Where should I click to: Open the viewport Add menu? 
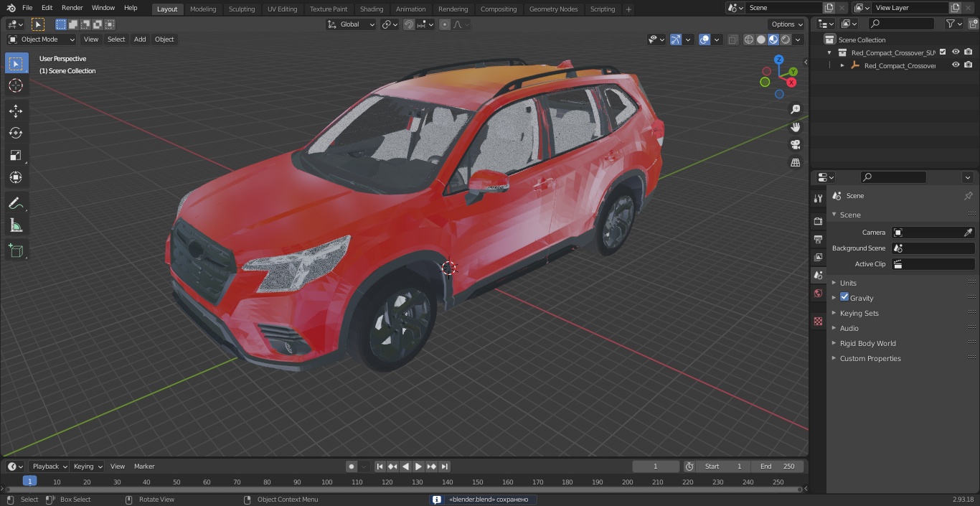pyautogui.click(x=140, y=39)
